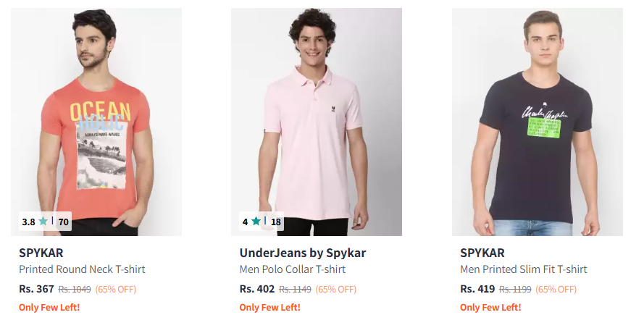644x328 pixels.
Task: Open the Printed Round Neck T-shirt title
Action: 82,269
